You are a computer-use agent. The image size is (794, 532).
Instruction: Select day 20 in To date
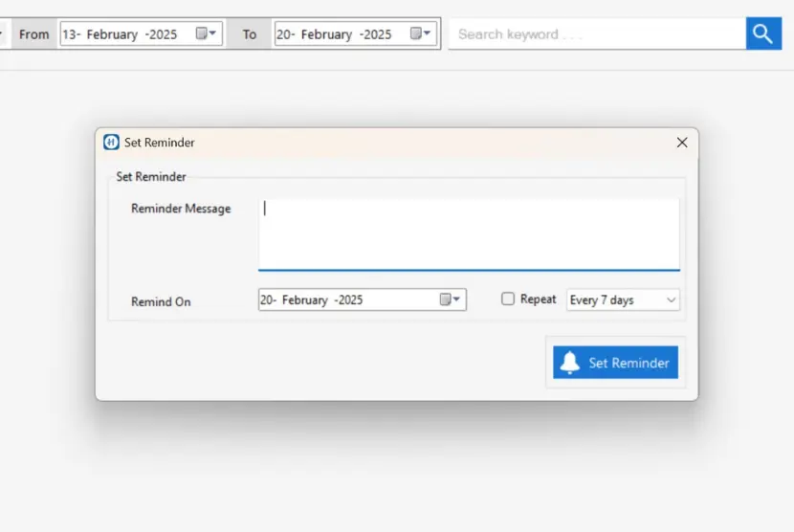(285, 34)
